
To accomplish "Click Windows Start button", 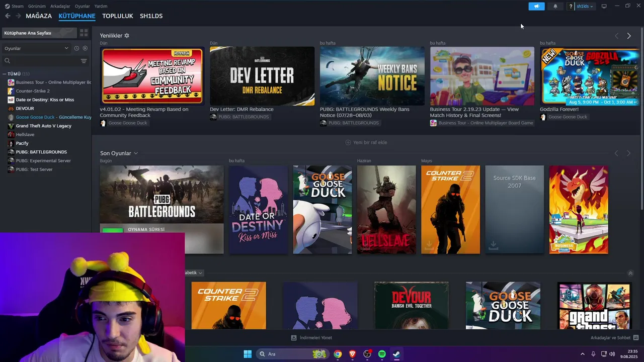I will pyautogui.click(x=248, y=354).
